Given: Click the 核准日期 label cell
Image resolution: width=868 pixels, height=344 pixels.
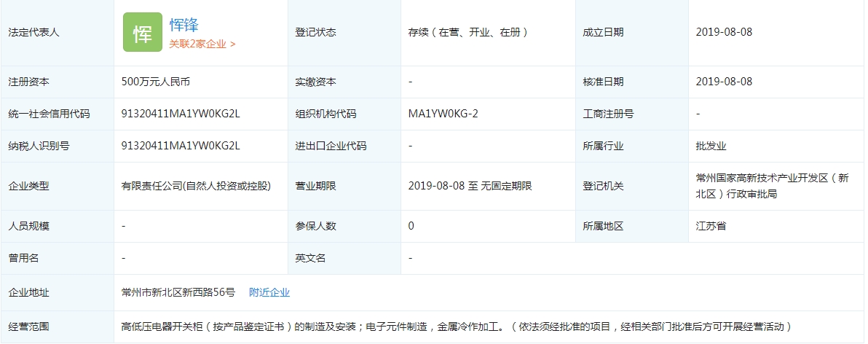Looking at the screenshot, I should coord(603,82).
